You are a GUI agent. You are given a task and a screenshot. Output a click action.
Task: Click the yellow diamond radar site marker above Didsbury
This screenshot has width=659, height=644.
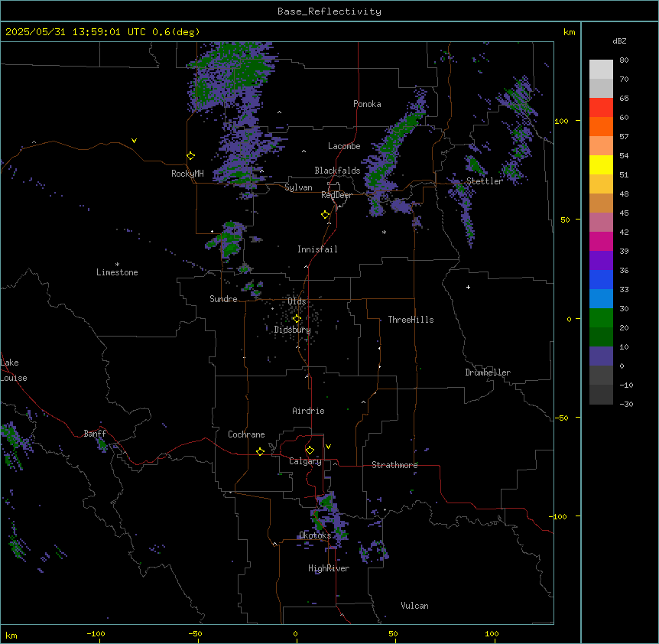(297, 319)
